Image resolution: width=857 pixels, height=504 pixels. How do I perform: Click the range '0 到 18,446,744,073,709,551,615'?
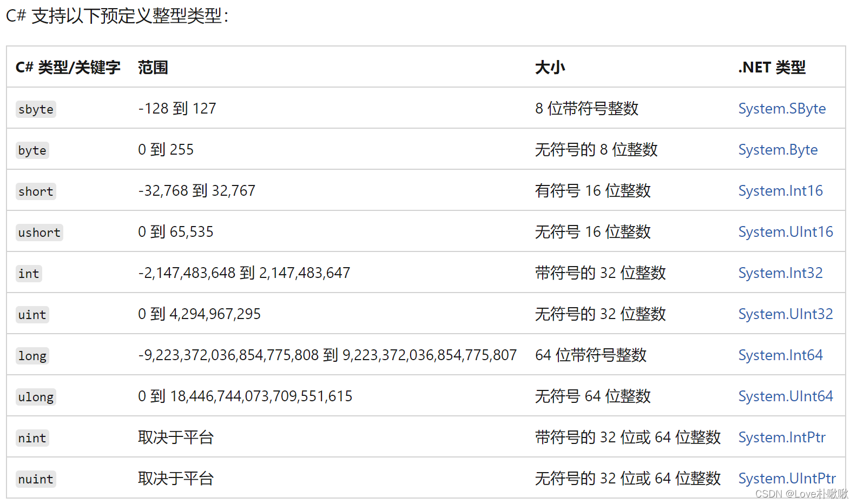245,396
